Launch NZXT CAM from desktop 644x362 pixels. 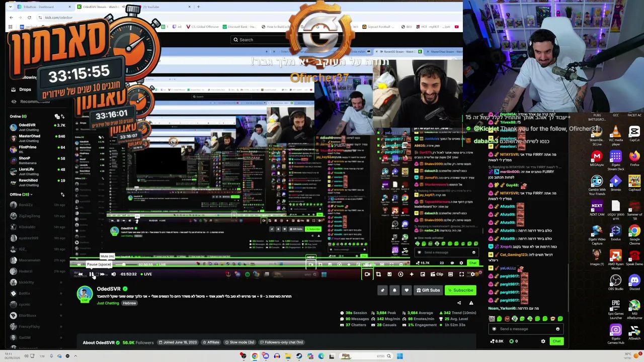[597, 208]
